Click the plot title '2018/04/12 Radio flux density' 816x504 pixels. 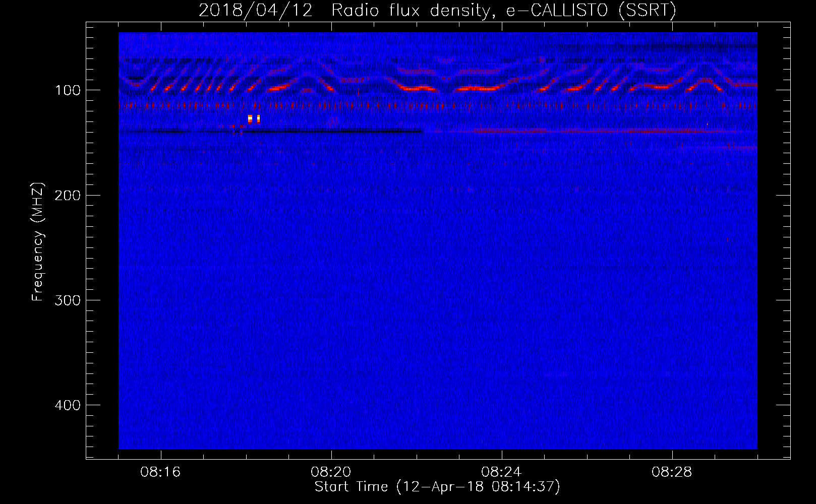tap(437, 10)
